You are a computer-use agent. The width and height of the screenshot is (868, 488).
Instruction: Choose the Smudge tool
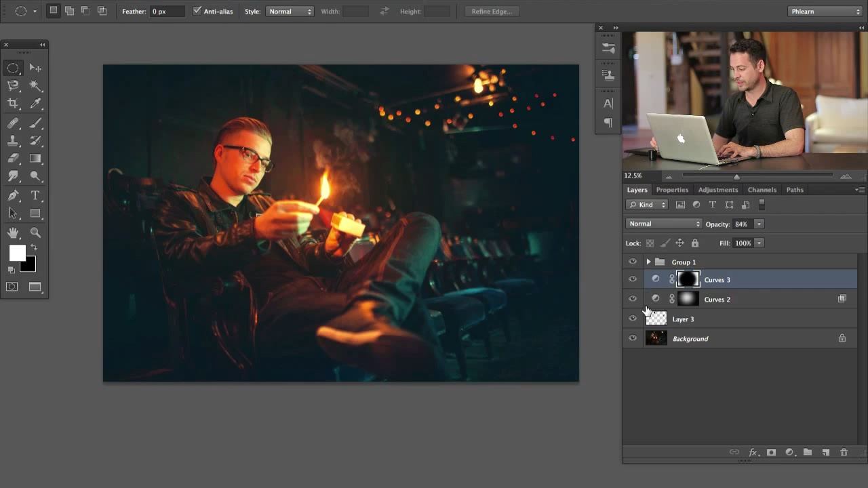(13, 176)
